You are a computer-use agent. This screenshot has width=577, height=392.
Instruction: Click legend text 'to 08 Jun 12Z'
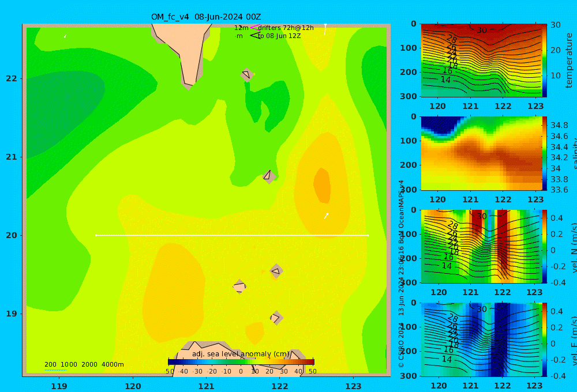tap(279, 36)
